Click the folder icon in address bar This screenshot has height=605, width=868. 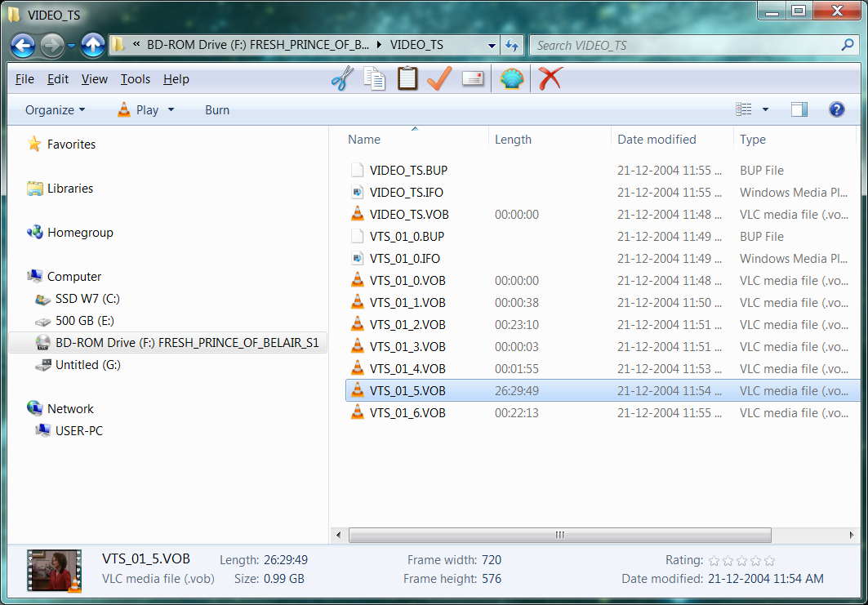pos(118,45)
